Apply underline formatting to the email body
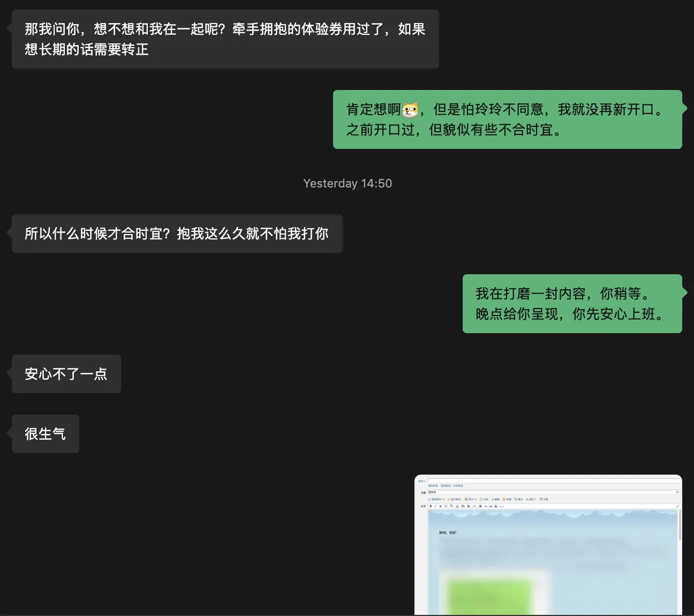 [440, 506]
